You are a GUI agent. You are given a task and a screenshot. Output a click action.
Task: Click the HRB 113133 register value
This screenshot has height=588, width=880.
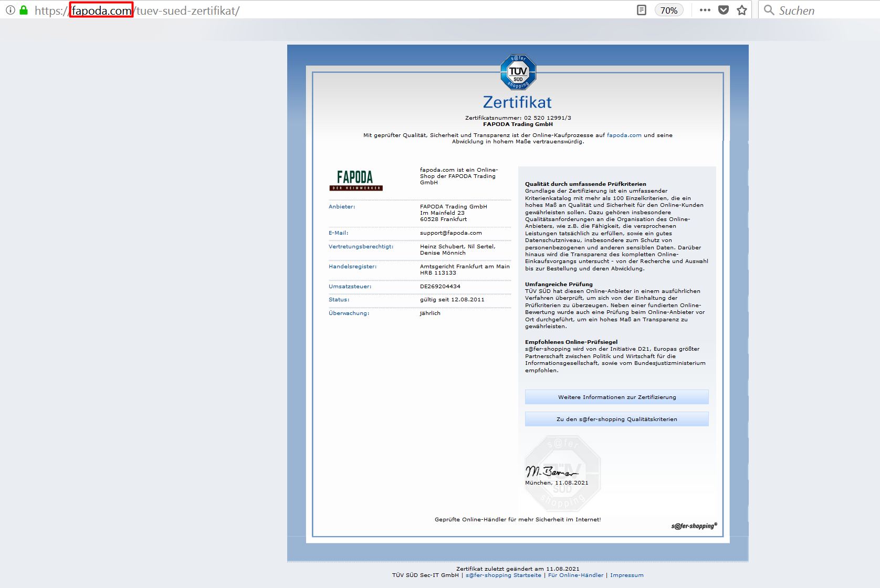438,273
